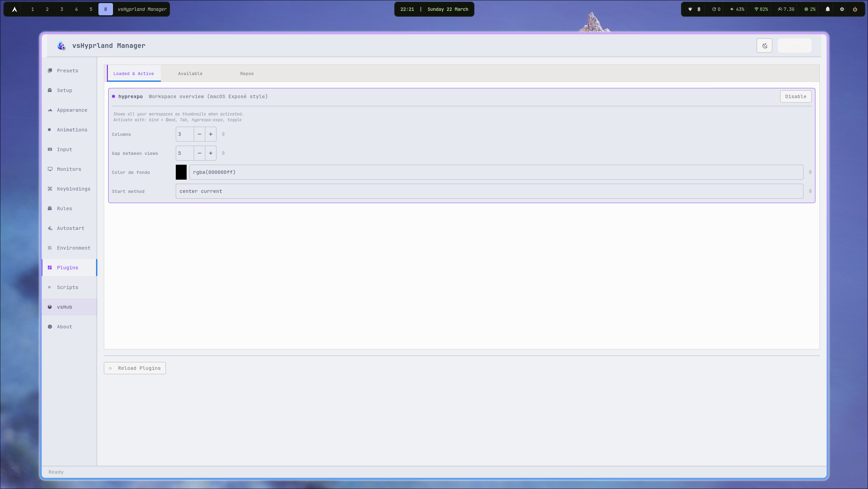The image size is (868, 489).
Task: Open the Repos tab
Action: [247, 73]
